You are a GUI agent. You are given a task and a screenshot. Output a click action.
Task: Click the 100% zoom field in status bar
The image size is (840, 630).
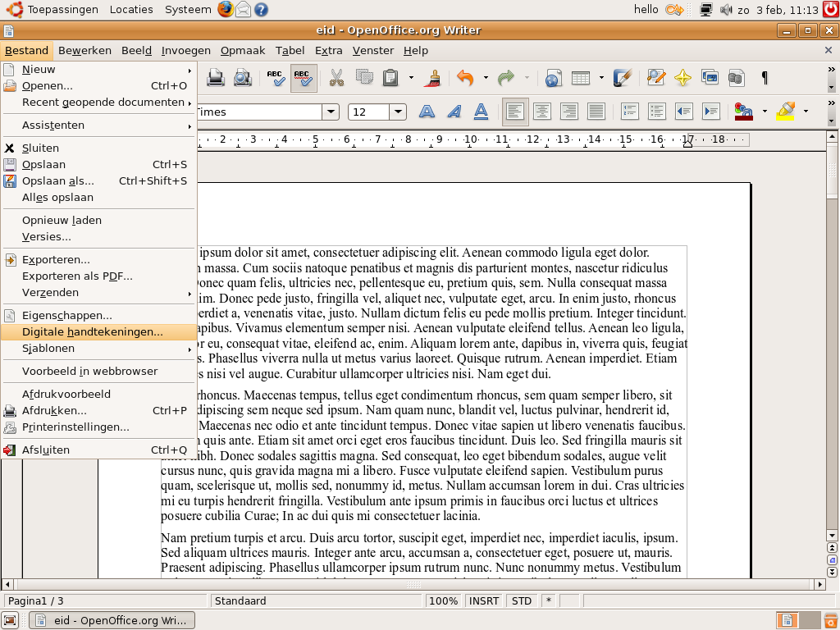(444, 601)
